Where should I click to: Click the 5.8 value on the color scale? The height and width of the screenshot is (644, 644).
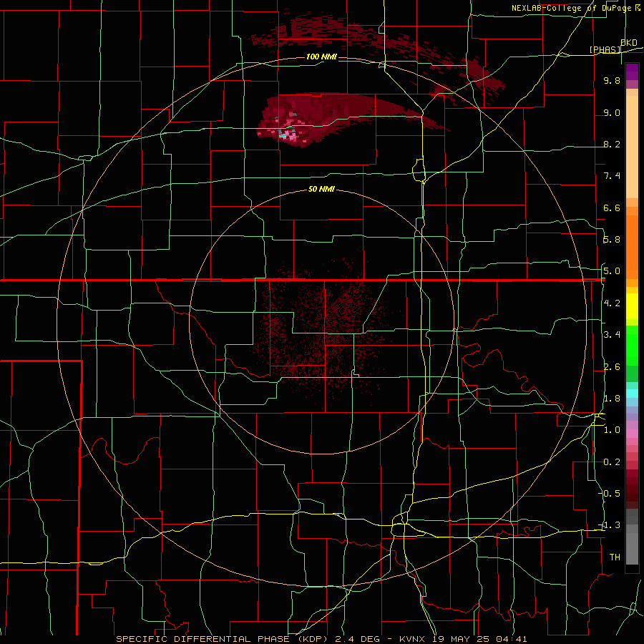pyautogui.click(x=612, y=240)
